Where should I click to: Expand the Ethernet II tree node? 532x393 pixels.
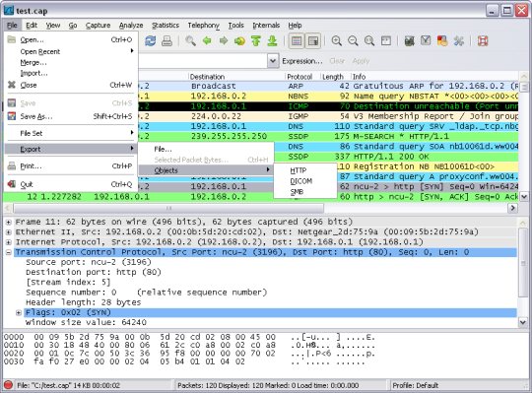coord(9,232)
